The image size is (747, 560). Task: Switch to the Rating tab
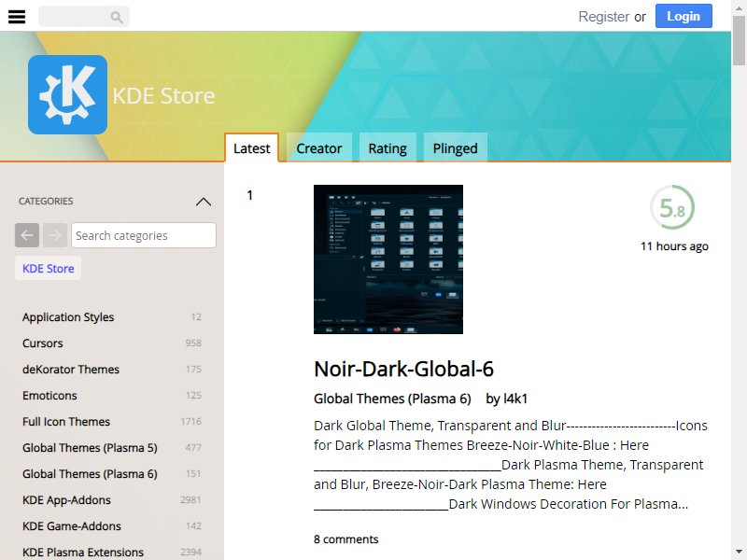point(388,148)
